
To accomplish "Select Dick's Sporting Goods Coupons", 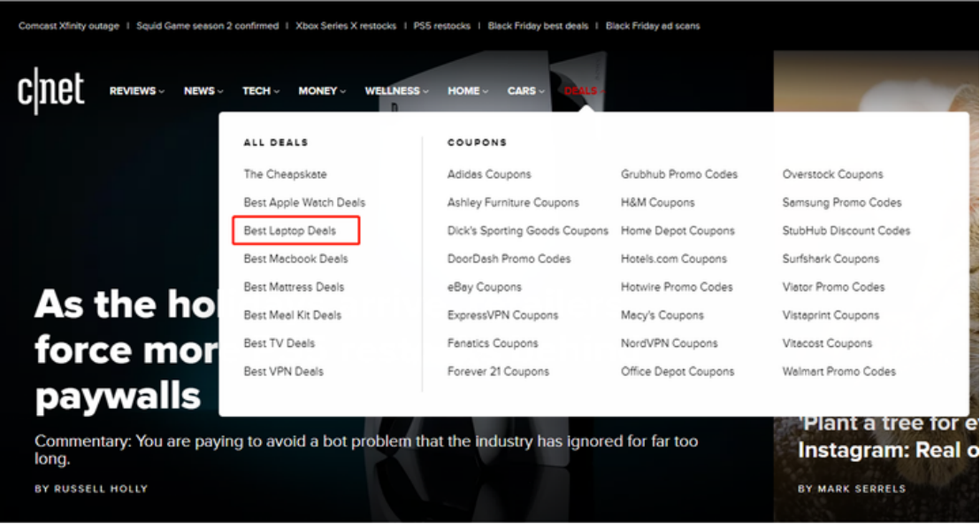I will point(527,231).
